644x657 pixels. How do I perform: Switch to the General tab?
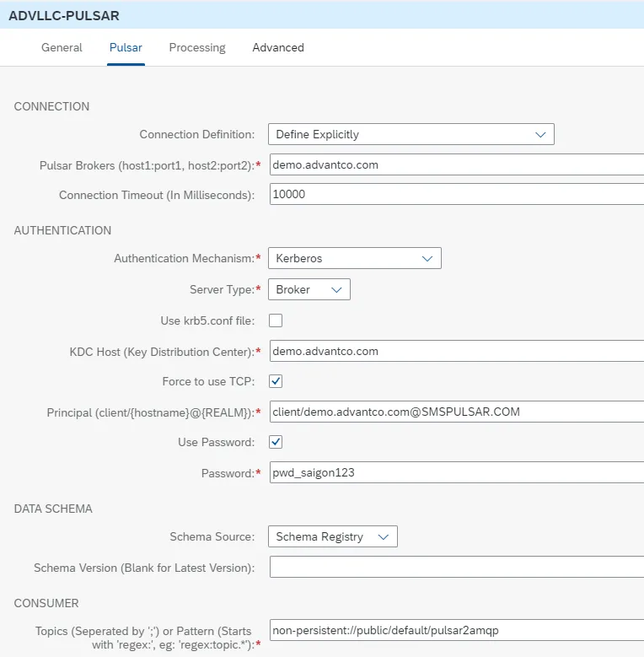coord(62,47)
